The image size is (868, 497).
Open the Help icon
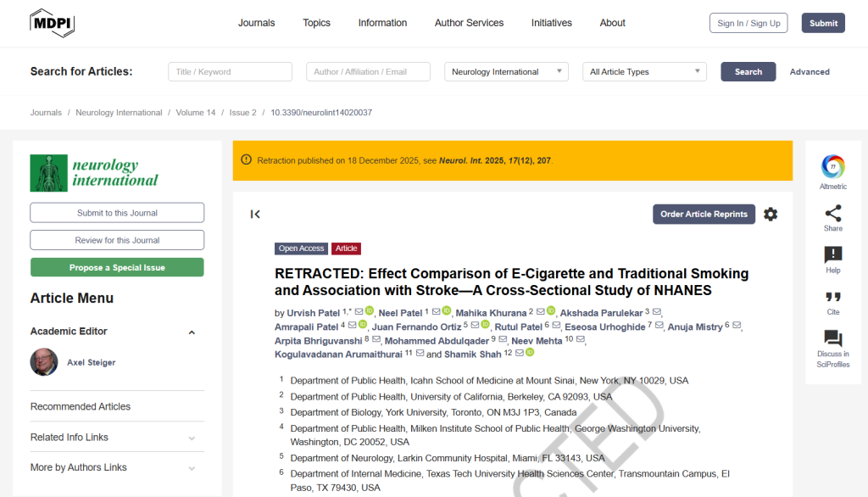point(832,255)
